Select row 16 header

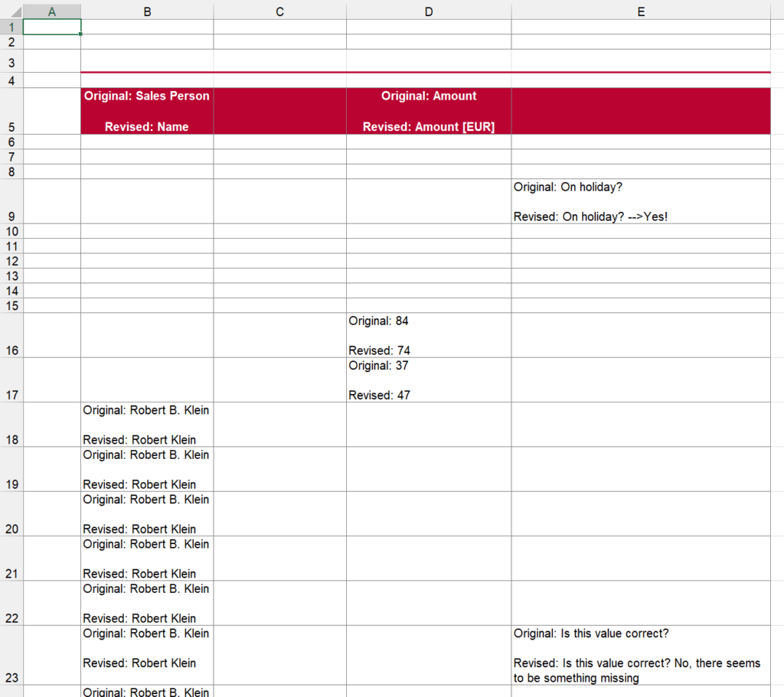point(11,335)
